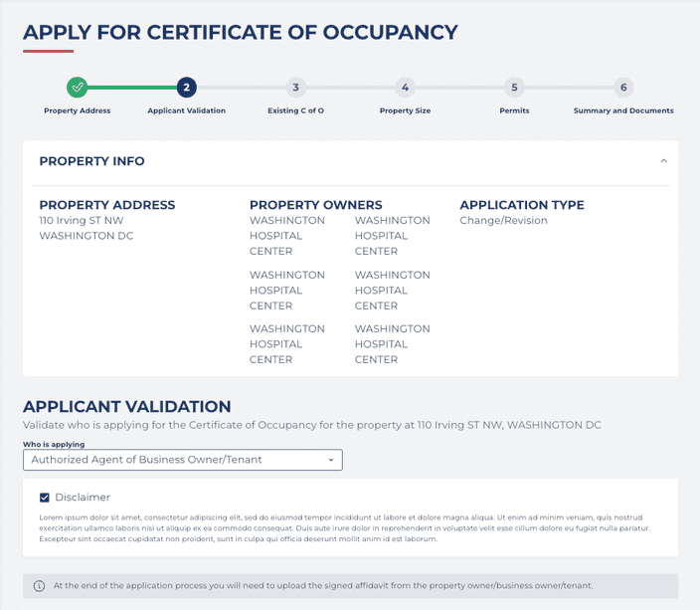The height and width of the screenshot is (610, 700).
Task: Click the Permits step label
Action: (514, 110)
